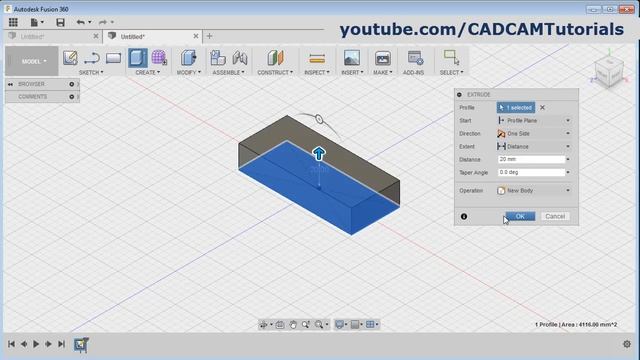Viewport: 640px width, 360px height.
Task: Open the Direction 'One Side' dropdown
Action: point(534,133)
